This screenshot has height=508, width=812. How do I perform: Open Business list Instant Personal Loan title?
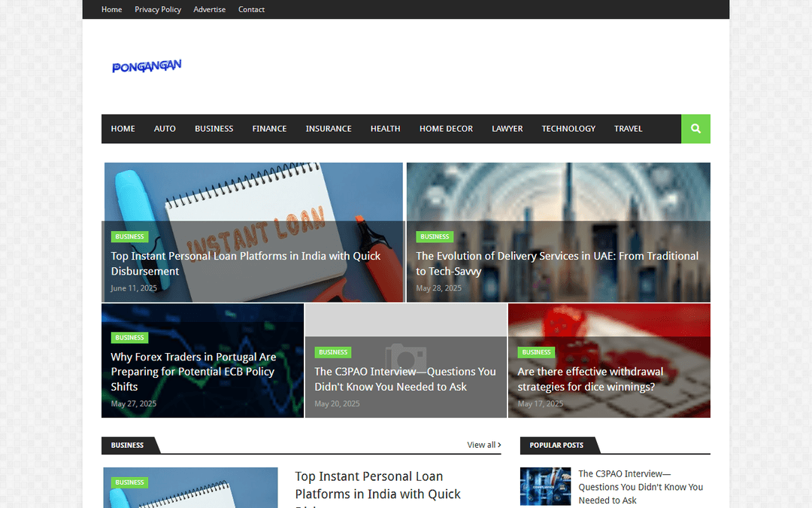377,489
